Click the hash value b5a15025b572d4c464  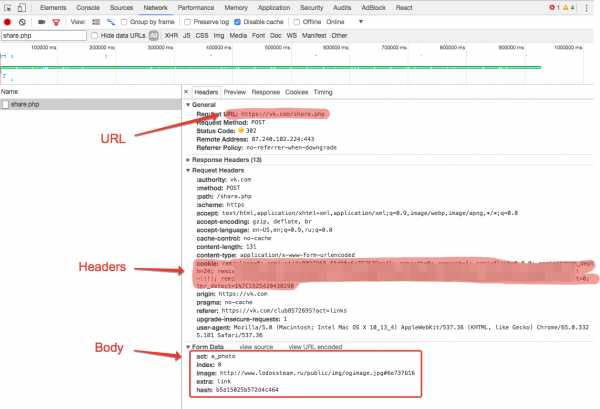pos(247,390)
